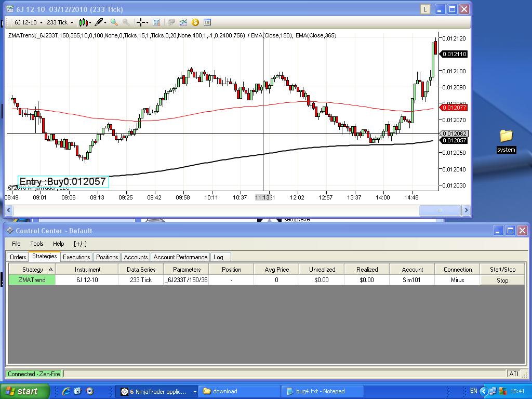The image size is (532, 399).
Task: Click the EN language indicator in tray
Action: click(474, 391)
